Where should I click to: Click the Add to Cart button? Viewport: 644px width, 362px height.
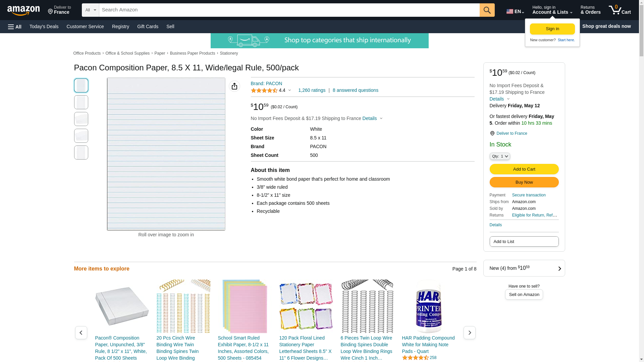524,169
